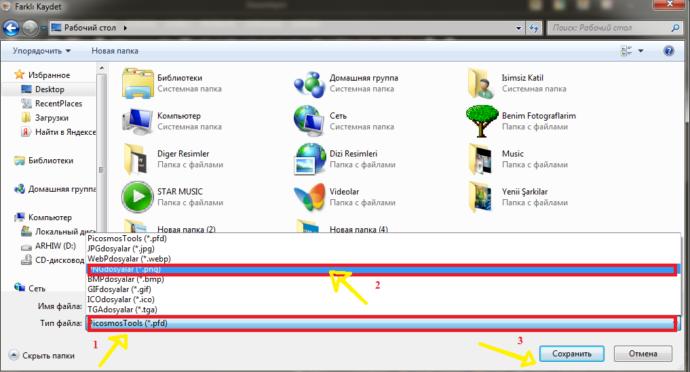Screen dimensions: 690x372
Task: Click the Сохранить button
Action: [572, 354]
